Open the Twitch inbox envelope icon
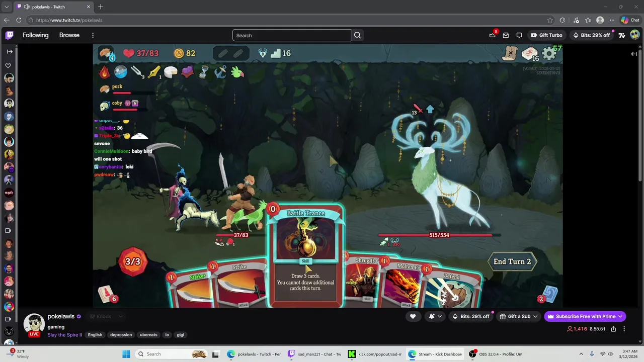The width and height of the screenshot is (644, 362). point(506,35)
